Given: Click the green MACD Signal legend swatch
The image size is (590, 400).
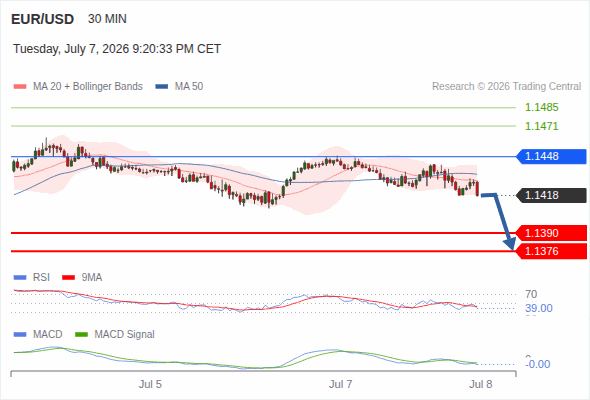Looking at the screenshot, I should pyautogui.click(x=82, y=335).
